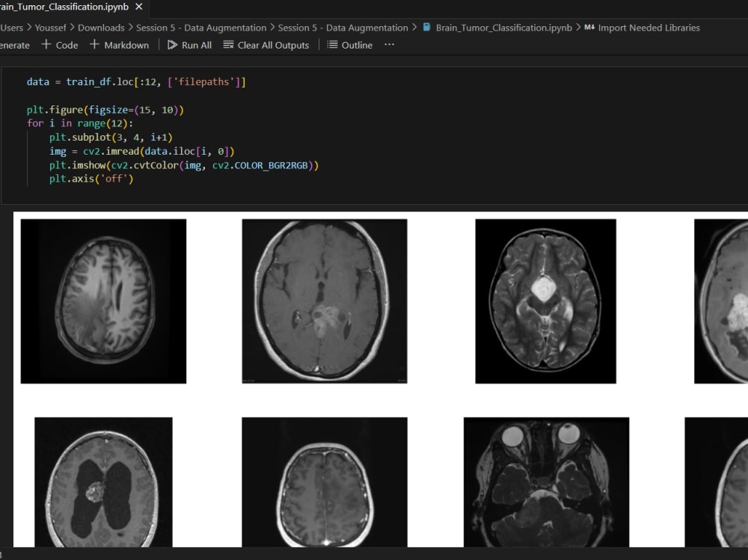748x560 pixels.
Task: Run All notebook cells
Action: click(189, 45)
